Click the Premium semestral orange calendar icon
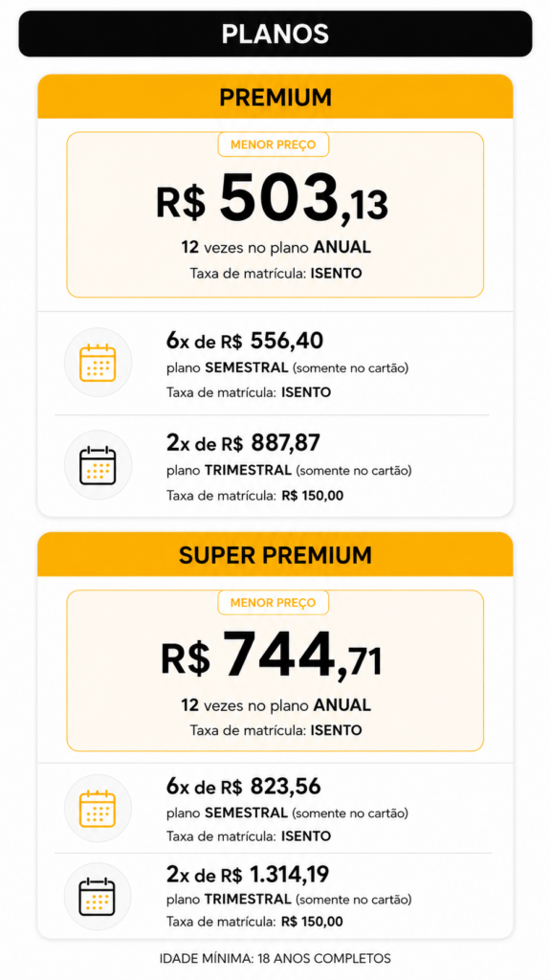 point(99,362)
